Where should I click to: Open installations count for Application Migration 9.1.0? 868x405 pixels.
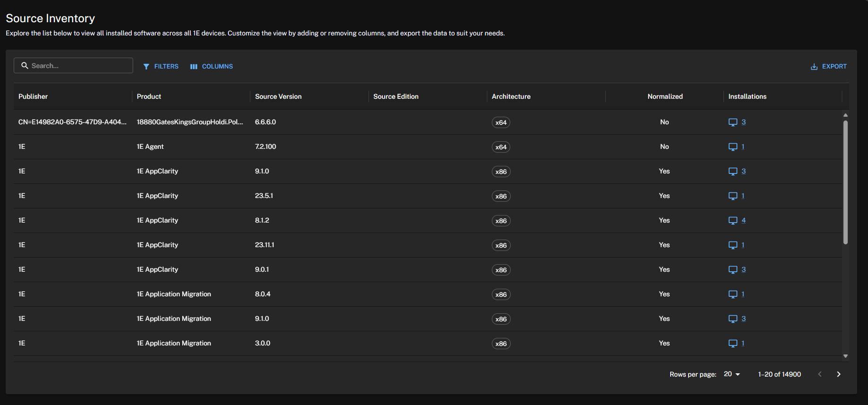tap(743, 319)
